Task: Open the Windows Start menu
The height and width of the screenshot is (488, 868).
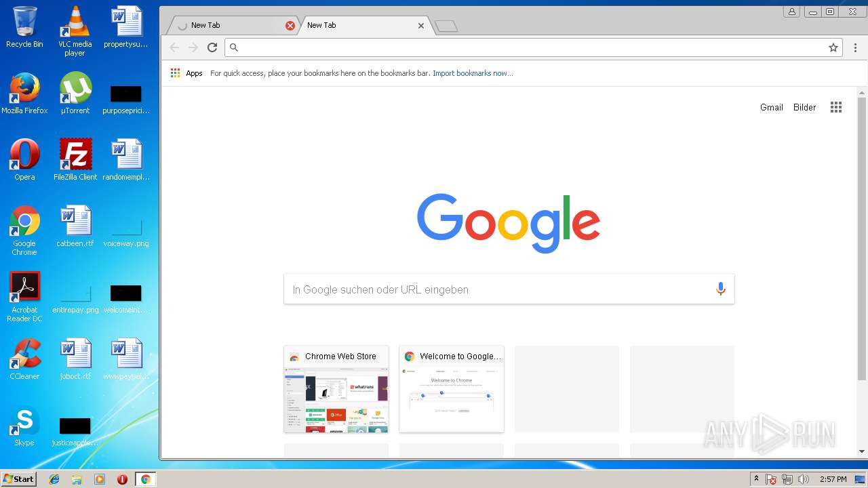Action: [18, 479]
